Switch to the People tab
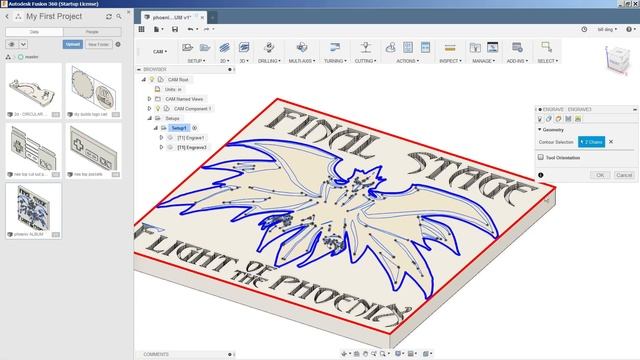This screenshot has width=640, height=360. [x=92, y=32]
